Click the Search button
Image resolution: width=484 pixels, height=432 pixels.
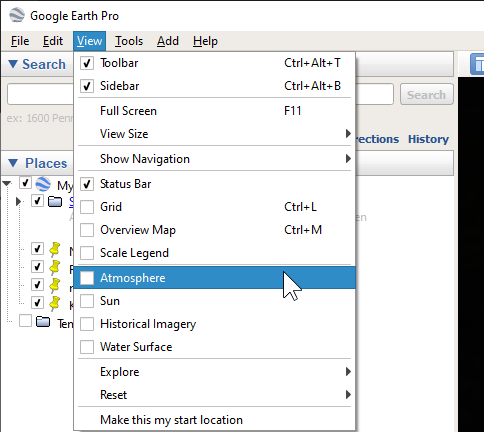pos(427,95)
